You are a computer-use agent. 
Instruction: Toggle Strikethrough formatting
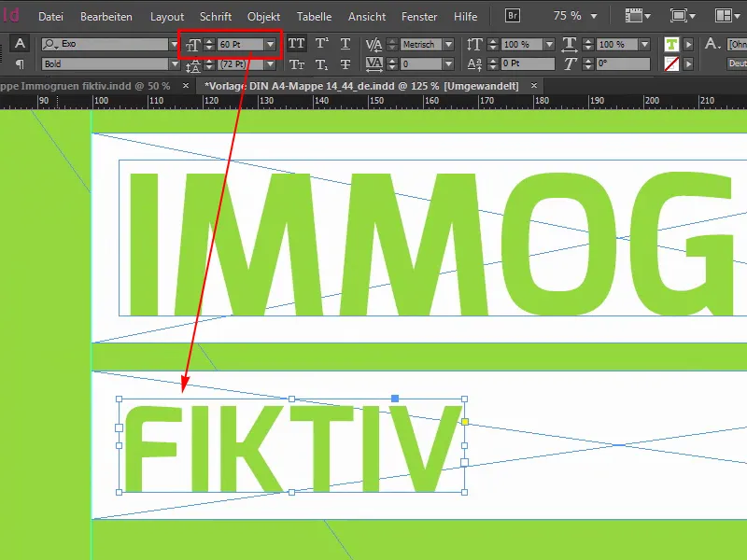pos(345,63)
